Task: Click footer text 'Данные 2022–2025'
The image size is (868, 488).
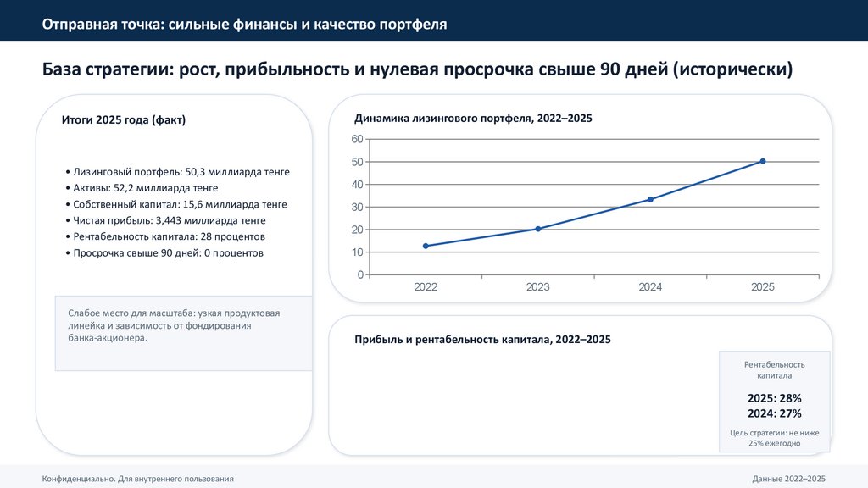Action: (x=788, y=479)
